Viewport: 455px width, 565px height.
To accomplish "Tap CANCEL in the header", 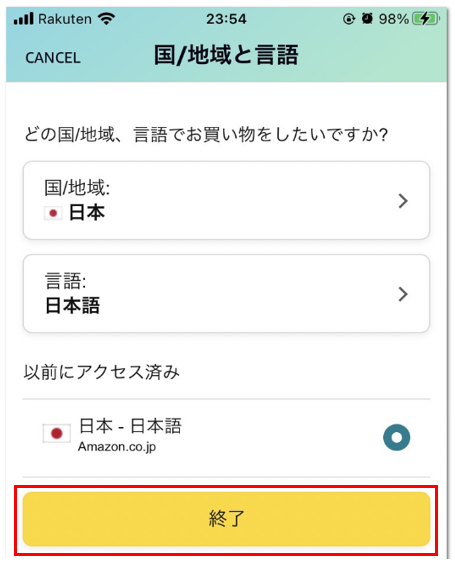I will (53, 58).
